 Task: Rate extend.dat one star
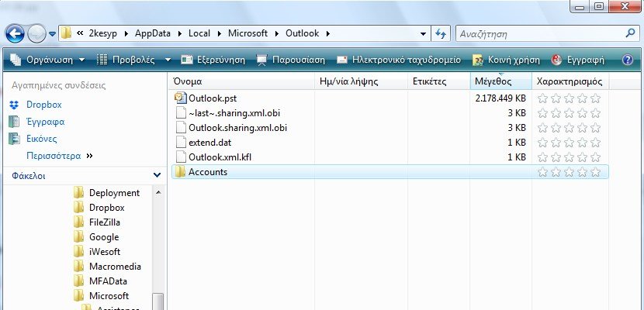(542, 143)
